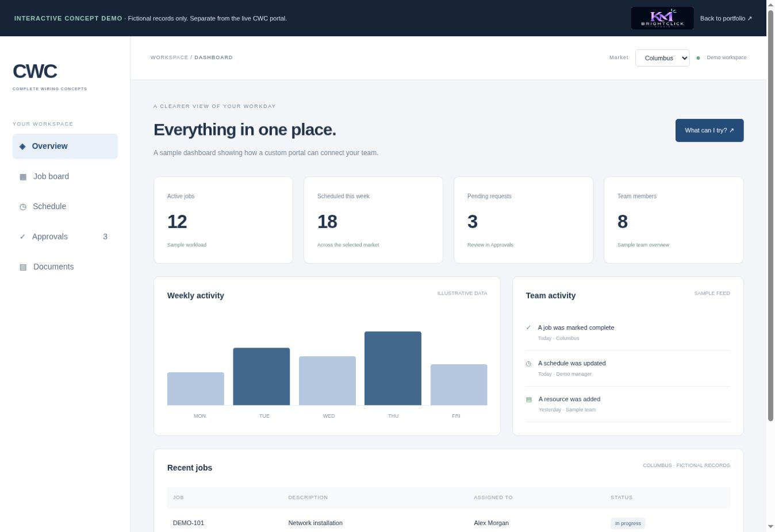Select the Active jobs card

click(223, 220)
